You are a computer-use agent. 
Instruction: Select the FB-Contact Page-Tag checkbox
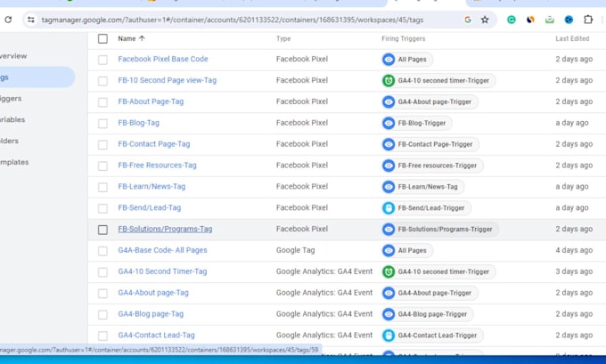pyautogui.click(x=102, y=145)
